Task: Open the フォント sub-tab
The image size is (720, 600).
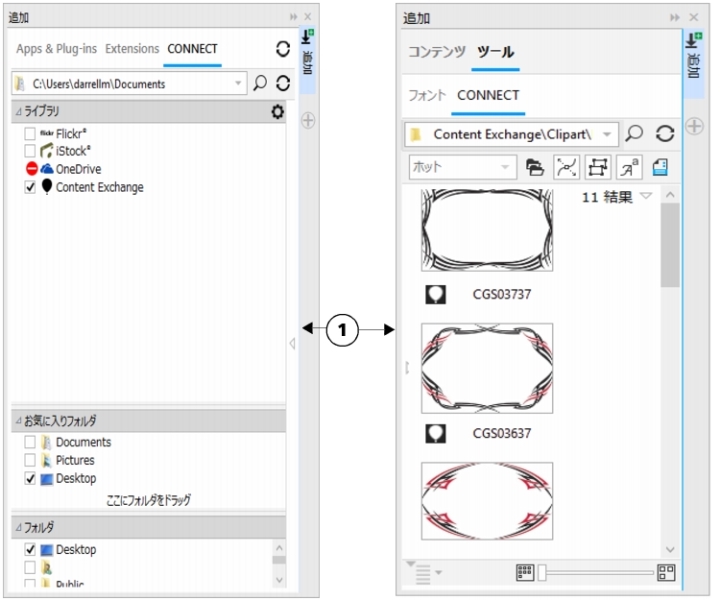Action: [427, 96]
